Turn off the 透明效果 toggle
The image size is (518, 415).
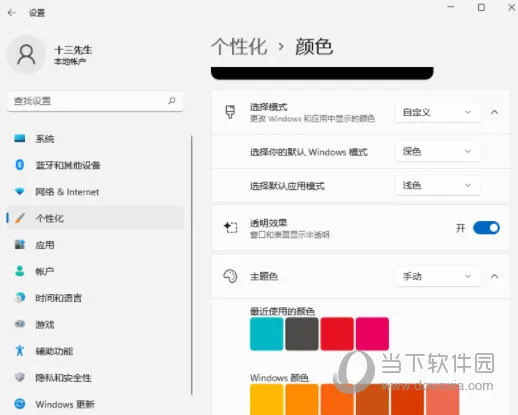pyautogui.click(x=486, y=228)
